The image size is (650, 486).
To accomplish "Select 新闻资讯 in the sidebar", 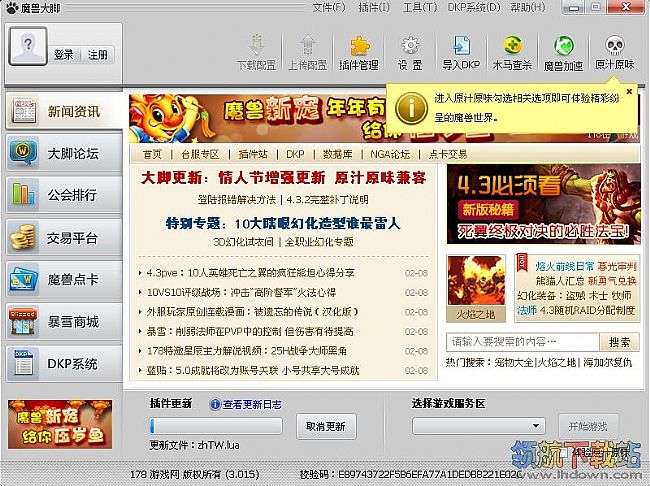I will click(64, 111).
